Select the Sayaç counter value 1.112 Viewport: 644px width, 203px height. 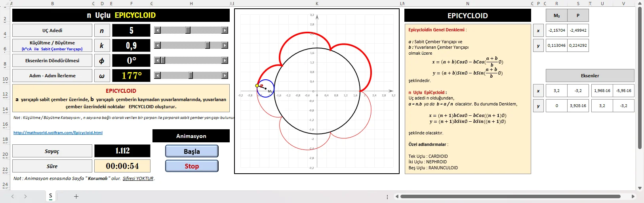click(x=122, y=151)
